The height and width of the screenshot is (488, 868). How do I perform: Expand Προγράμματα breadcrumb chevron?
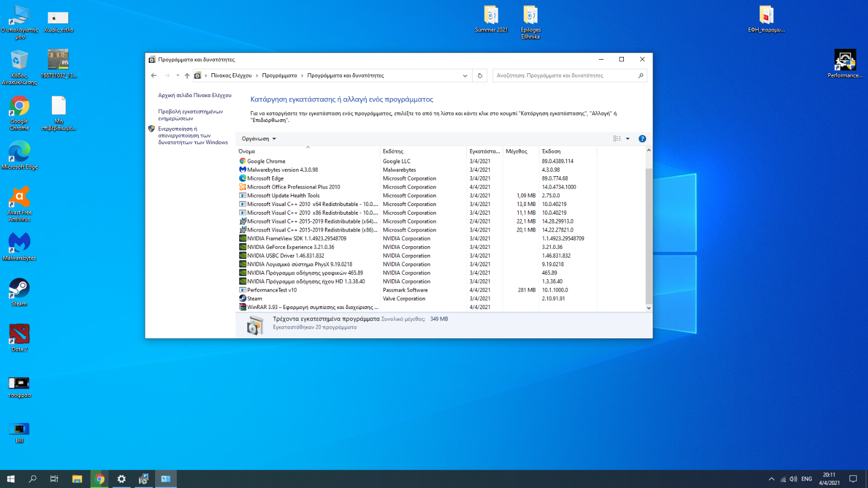point(302,76)
